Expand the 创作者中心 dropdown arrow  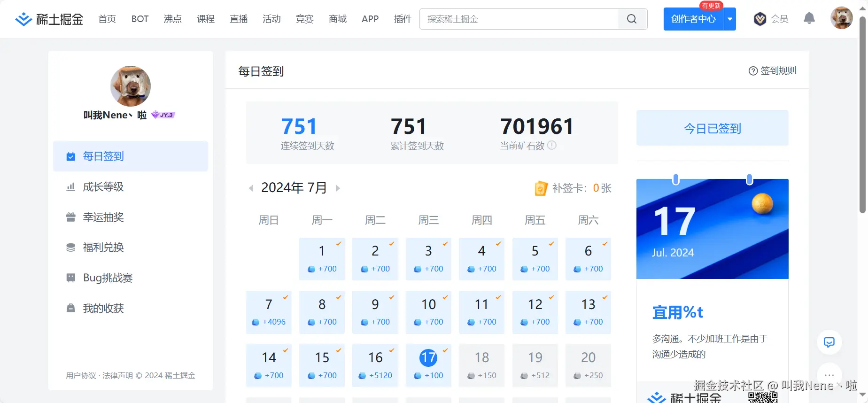[730, 19]
